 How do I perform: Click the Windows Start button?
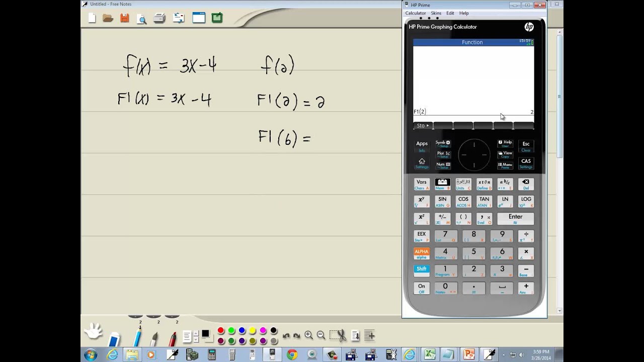(x=91, y=355)
